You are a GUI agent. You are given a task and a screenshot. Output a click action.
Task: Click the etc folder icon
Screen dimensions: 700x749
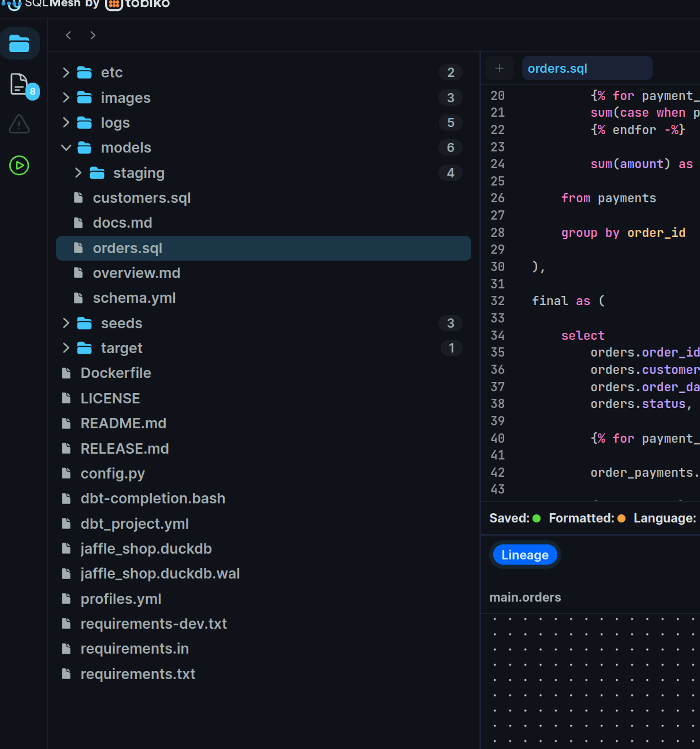(x=84, y=72)
